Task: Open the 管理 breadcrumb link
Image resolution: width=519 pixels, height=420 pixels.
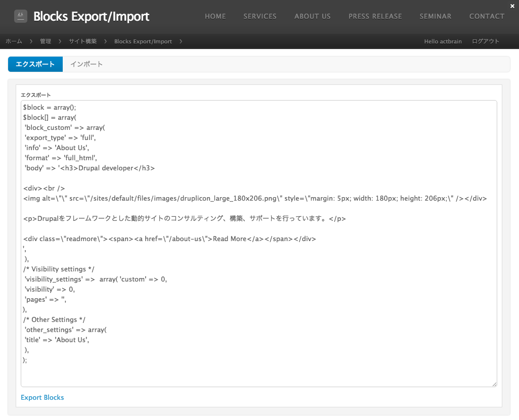Action: tap(46, 41)
